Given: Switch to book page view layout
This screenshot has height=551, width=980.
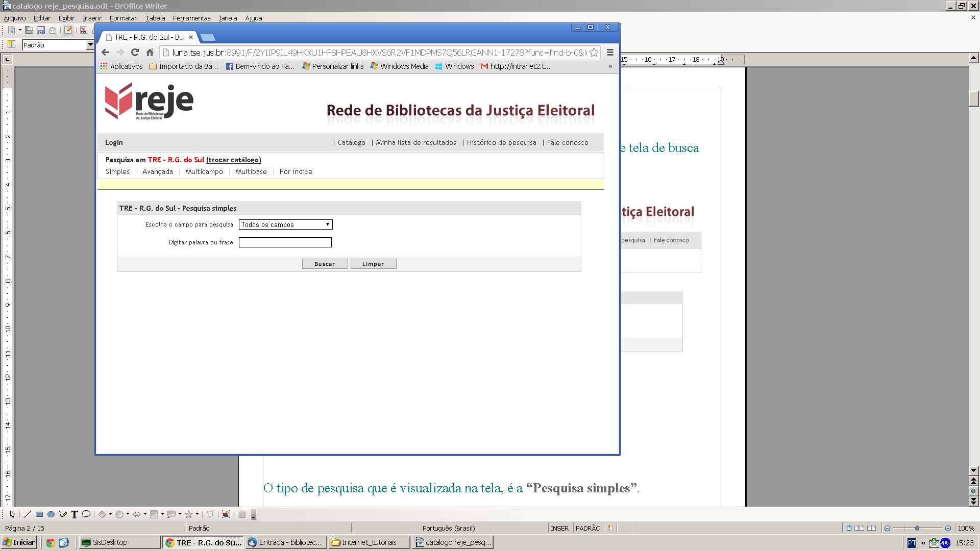Looking at the screenshot, I should (x=871, y=528).
